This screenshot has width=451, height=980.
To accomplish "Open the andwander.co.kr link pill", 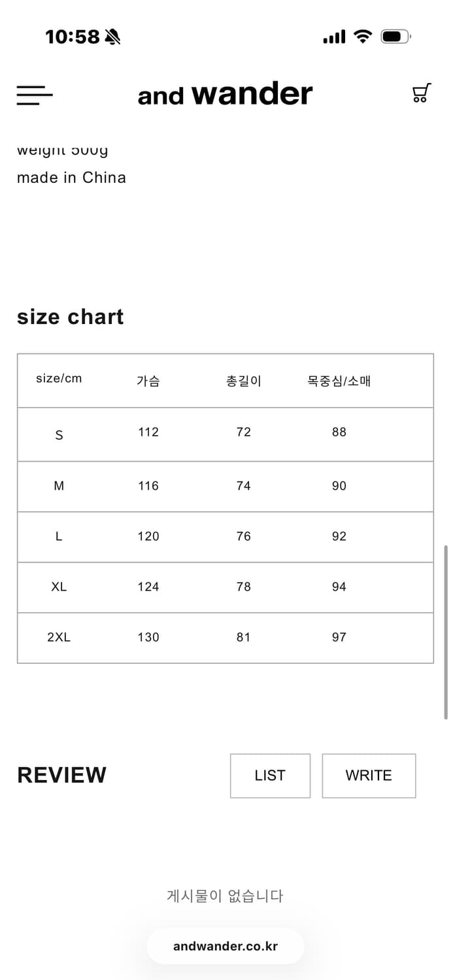I will tap(225, 946).
